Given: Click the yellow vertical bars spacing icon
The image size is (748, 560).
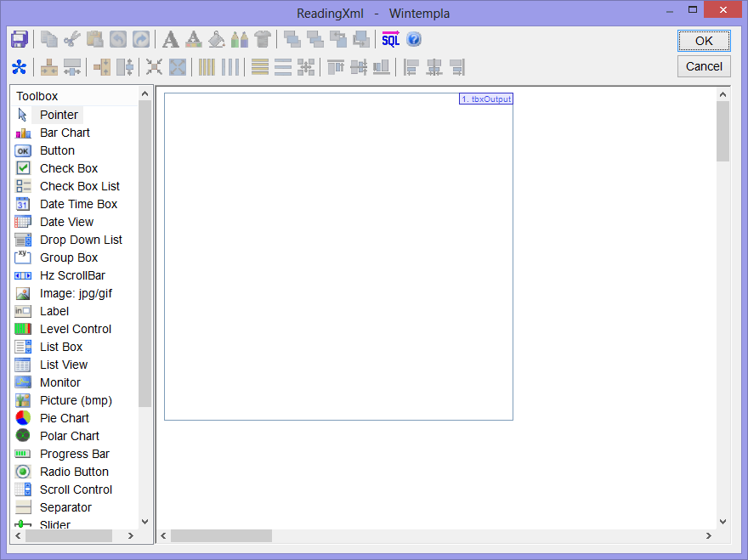Looking at the screenshot, I should 207,67.
